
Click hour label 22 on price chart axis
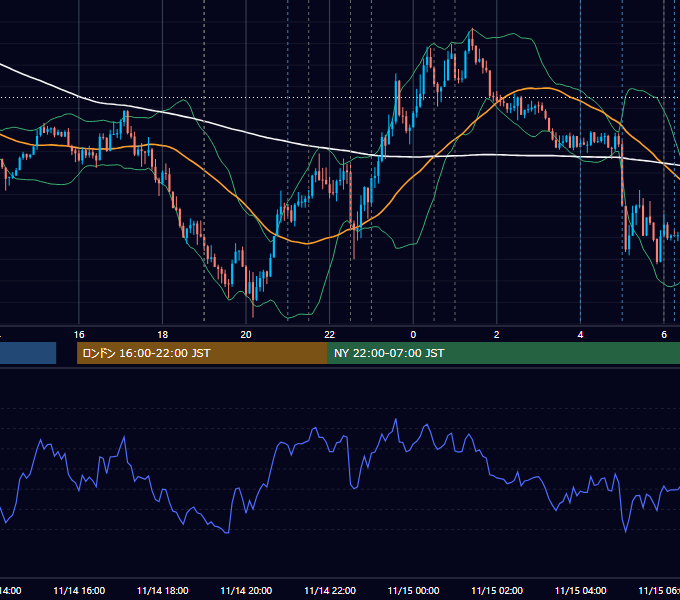pyautogui.click(x=330, y=335)
